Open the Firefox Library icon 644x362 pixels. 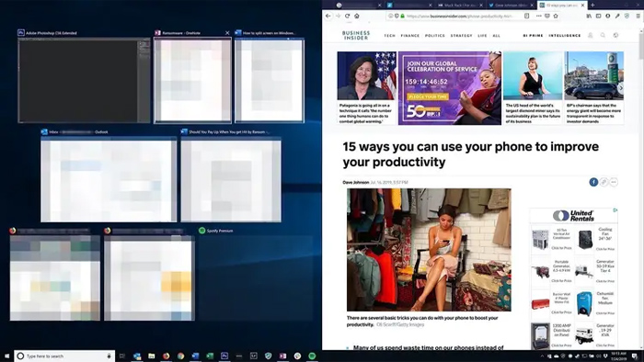[x=589, y=16]
